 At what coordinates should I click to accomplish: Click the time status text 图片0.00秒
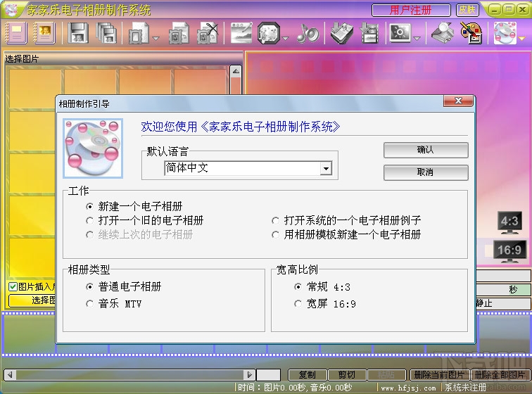[x=285, y=388]
